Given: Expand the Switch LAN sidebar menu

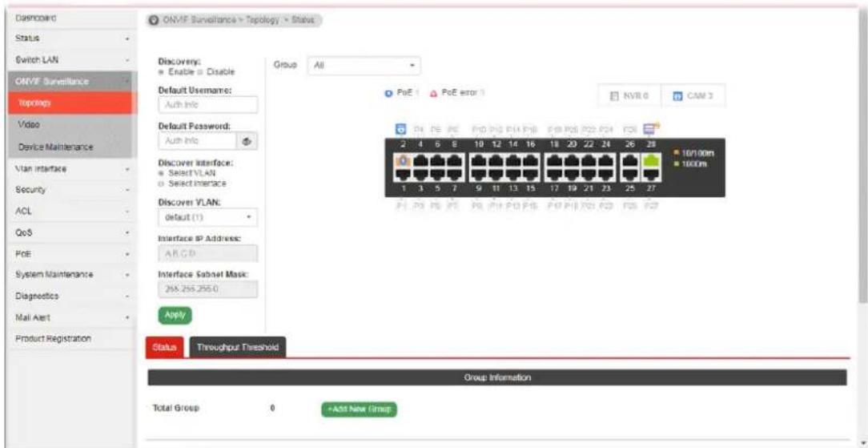Looking at the screenshot, I should 69,59.
